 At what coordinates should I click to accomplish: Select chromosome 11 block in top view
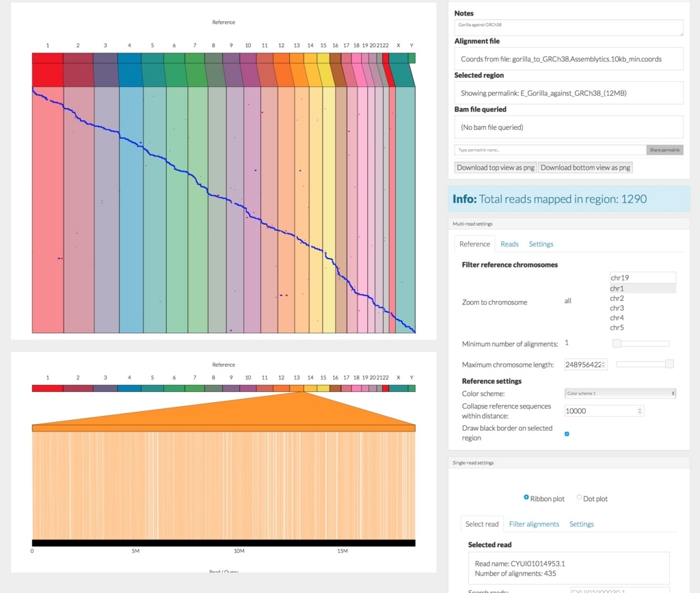(265, 58)
